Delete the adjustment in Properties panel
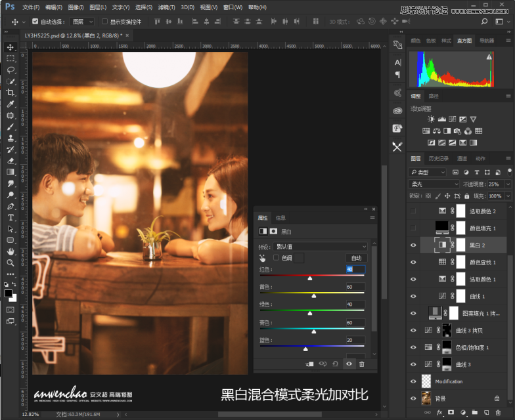This screenshot has width=515, height=420. coord(361,364)
